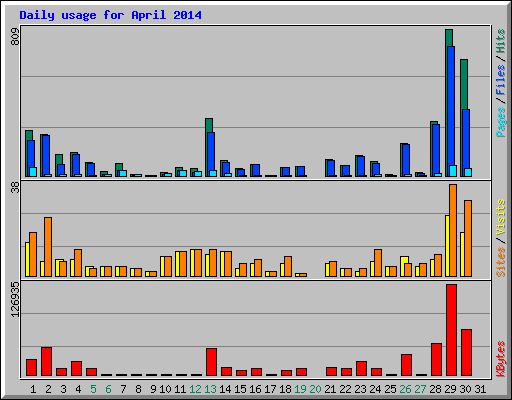
Task: Select day label 18 on the x-axis
Action: [x=285, y=389]
